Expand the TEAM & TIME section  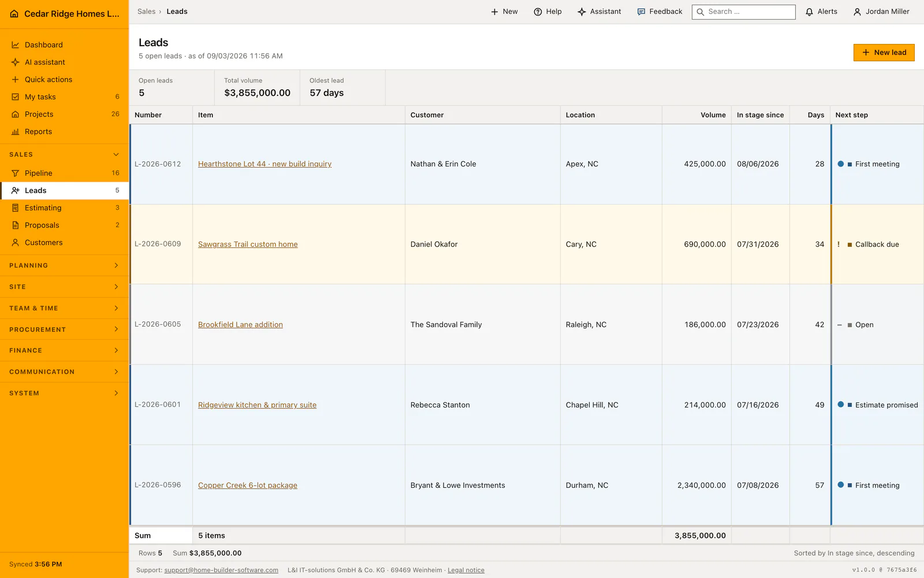tap(64, 308)
